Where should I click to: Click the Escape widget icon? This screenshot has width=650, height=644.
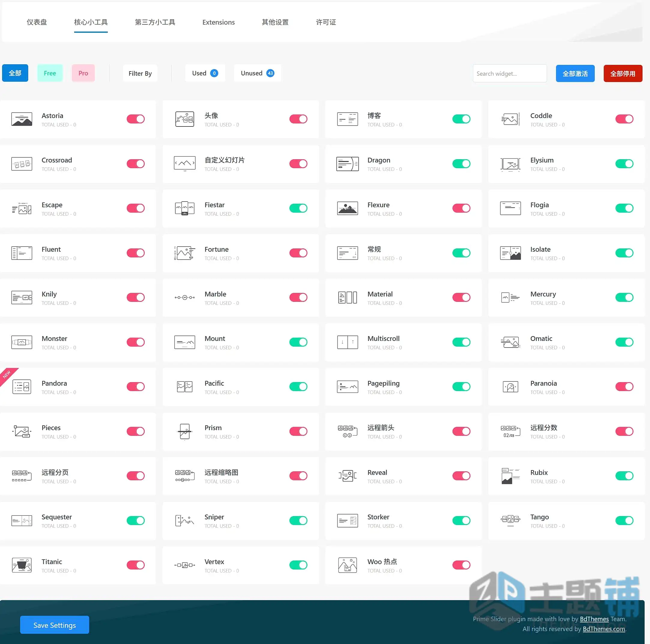[22, 208]
